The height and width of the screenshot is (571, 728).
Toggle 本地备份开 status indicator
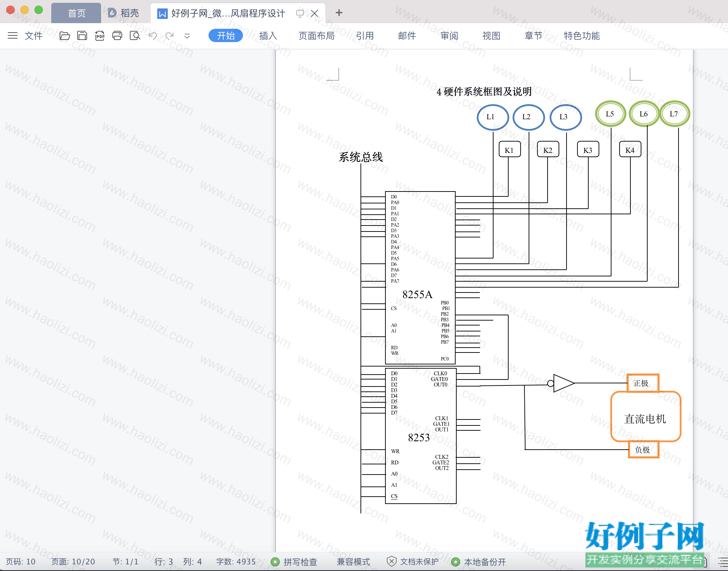coord(478,562)
